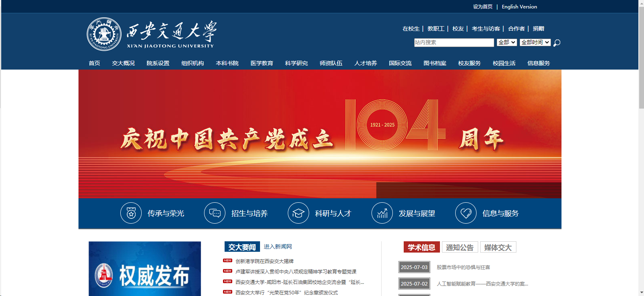Open 校友服务 navigation menu item

(x=470, y=63)
